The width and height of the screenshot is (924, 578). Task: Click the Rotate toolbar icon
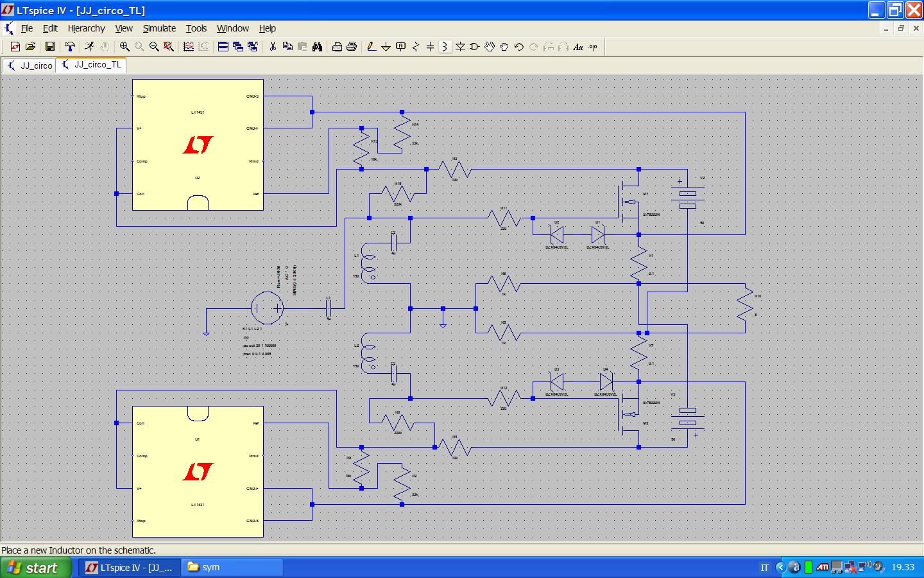[549, 47]
